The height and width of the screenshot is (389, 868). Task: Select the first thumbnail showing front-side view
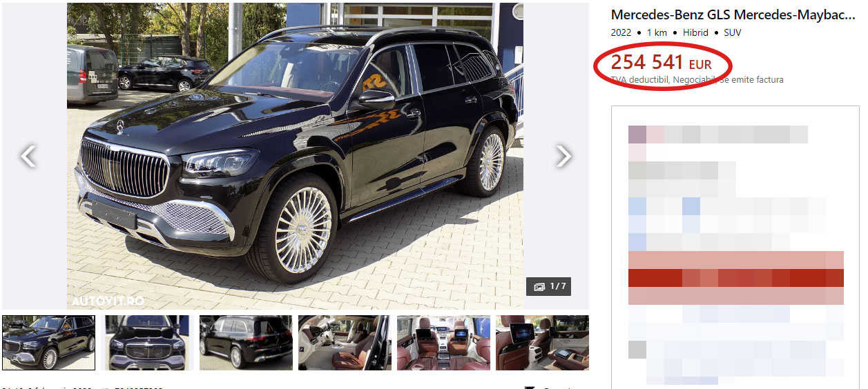48,343
